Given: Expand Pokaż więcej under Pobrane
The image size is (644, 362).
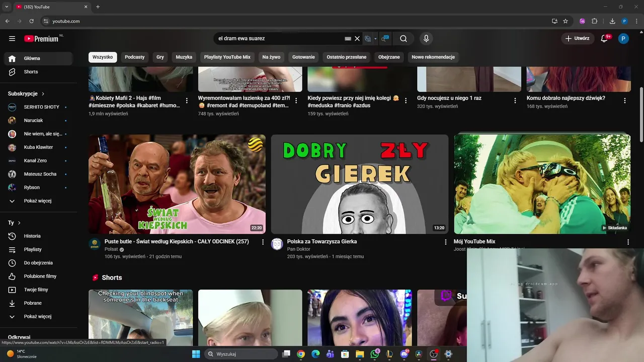Looking at the screenshot, I should [x=38, y=316].
